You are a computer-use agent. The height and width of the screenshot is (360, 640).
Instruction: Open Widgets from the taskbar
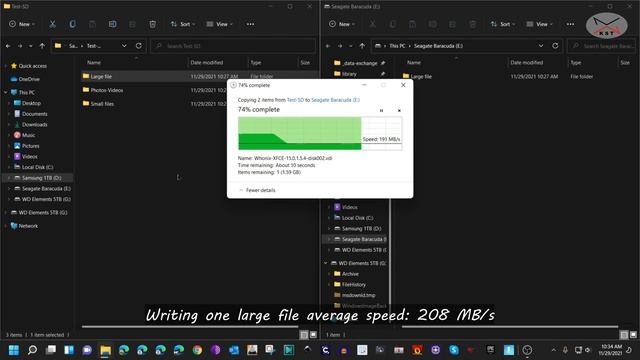[x=69, y=350]
